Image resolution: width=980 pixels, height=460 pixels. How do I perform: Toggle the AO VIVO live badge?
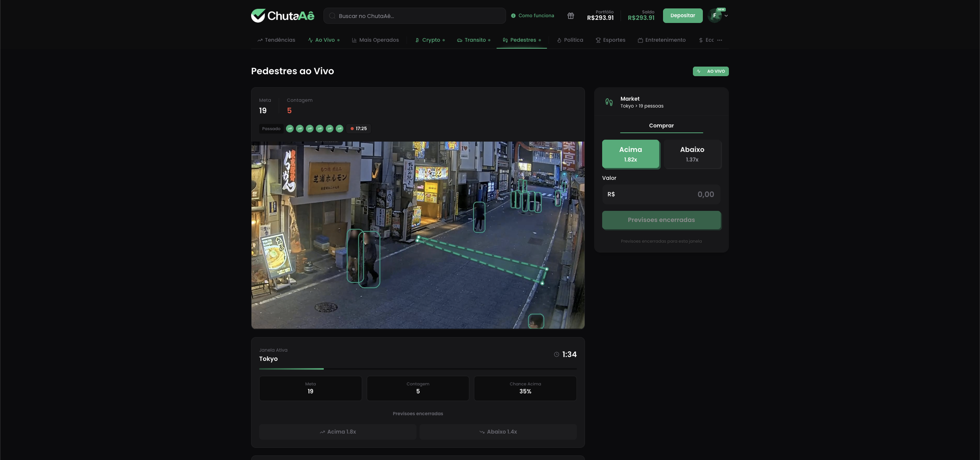pyautogui.click(x=710, y=71)
